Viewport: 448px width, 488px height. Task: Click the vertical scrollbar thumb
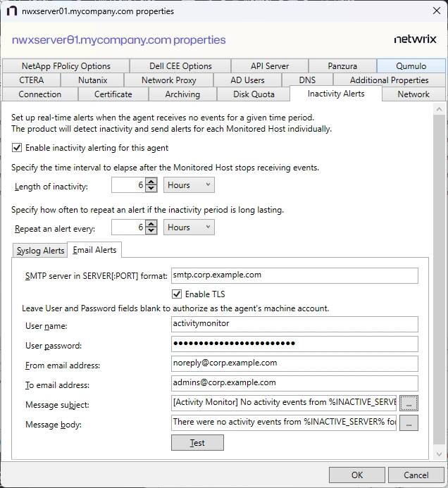click(439, 279)
